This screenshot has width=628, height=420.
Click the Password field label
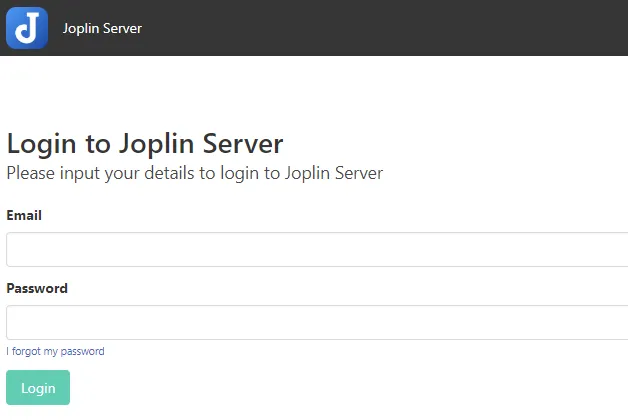click(x=37, y=289)
